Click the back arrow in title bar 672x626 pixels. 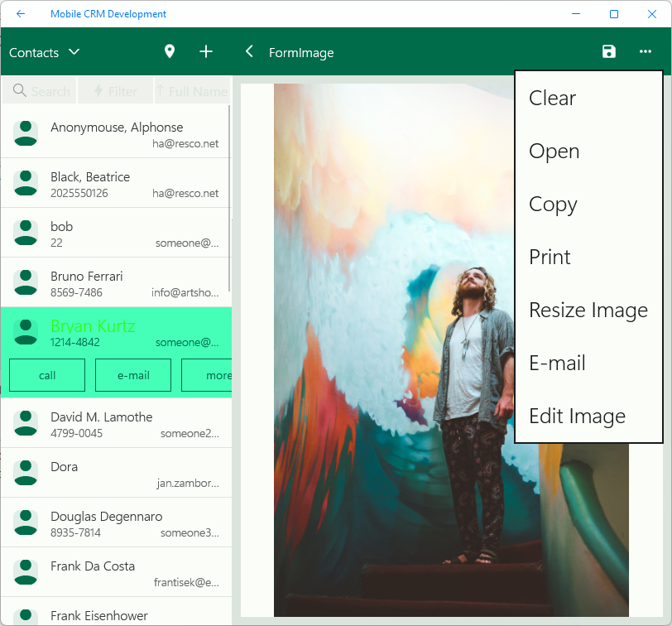click(21, 14)
